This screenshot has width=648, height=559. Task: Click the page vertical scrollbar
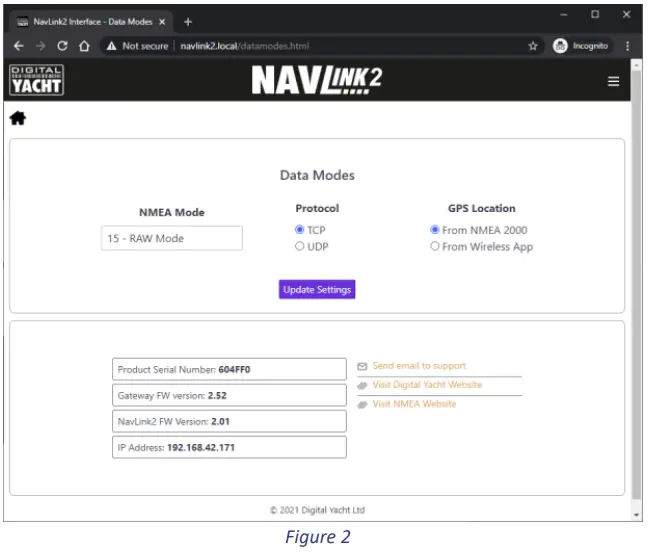click(636, 285)
